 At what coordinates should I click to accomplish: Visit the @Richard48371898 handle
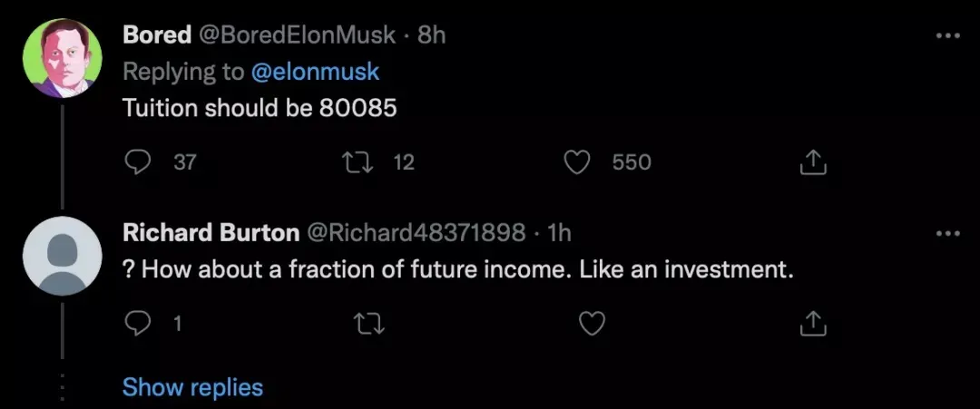point(416,233)
